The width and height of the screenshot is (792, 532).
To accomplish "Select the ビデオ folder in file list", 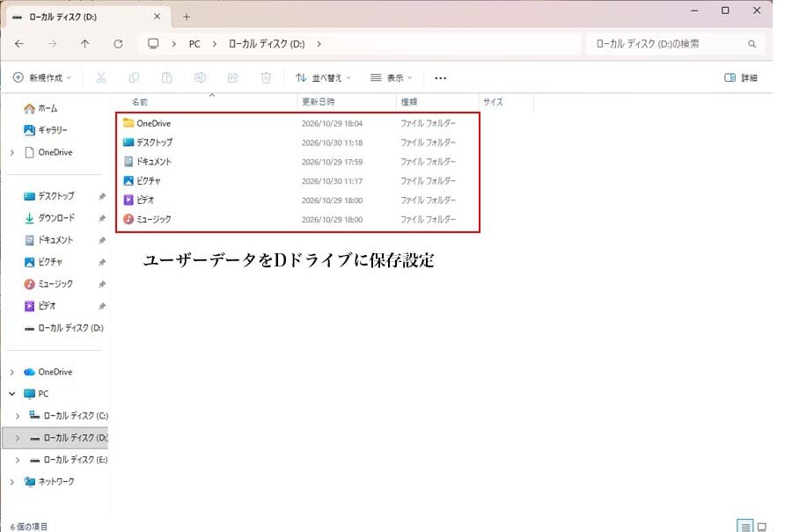I will point(297,200).
